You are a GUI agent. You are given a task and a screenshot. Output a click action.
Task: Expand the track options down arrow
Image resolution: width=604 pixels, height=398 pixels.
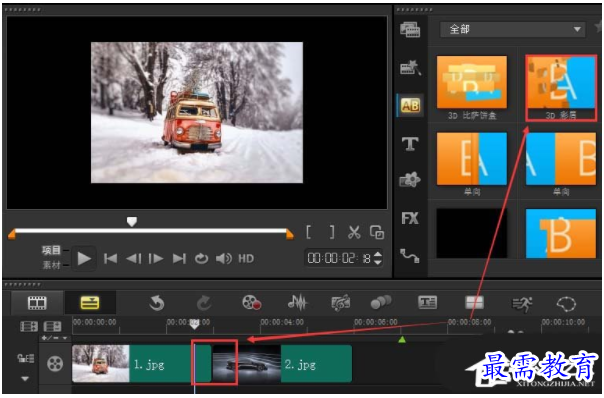pyautogui.click(x=25, y=379)
